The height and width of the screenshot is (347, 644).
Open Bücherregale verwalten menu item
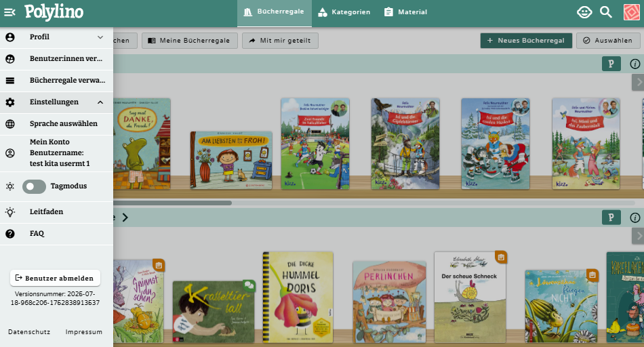(x=56, y=81)
